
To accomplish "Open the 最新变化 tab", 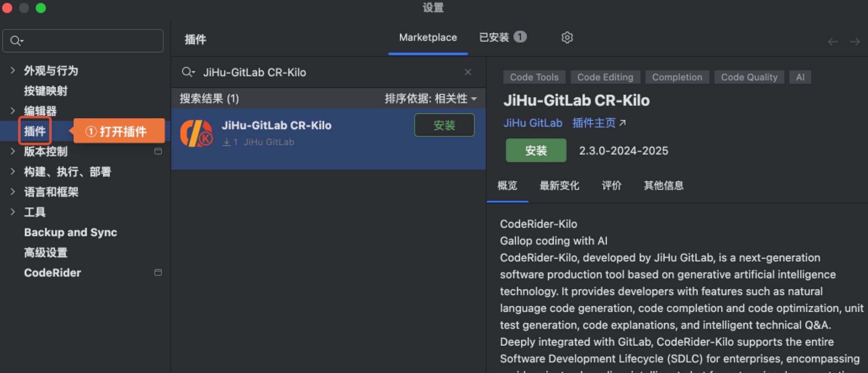I will (559, 185).
